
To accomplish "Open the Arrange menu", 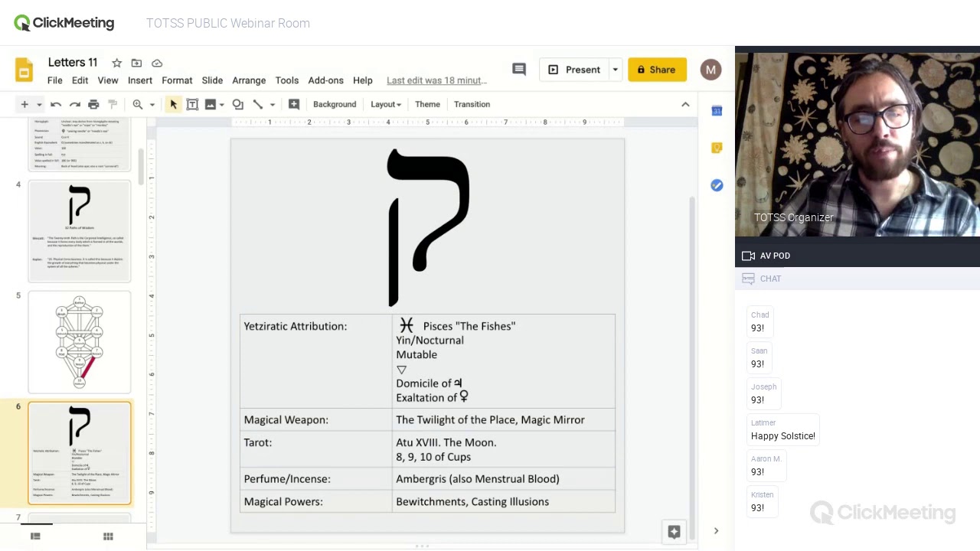I will (x=249, y=80).
